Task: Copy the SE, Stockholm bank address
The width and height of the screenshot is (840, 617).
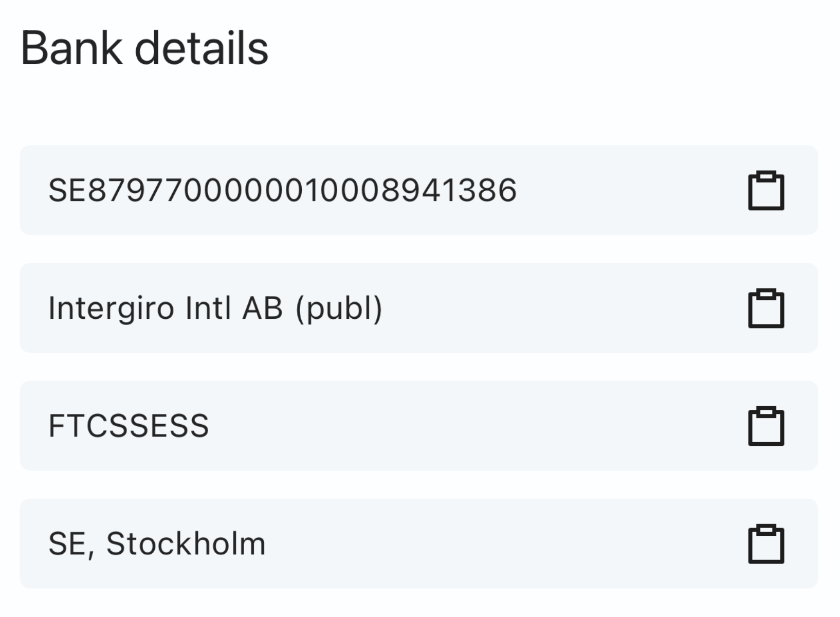Action: click(x=765, y=544)
